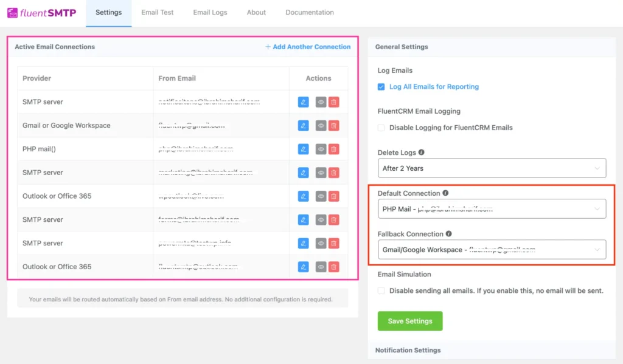Open the Email Logs tab

click(210, 13)
